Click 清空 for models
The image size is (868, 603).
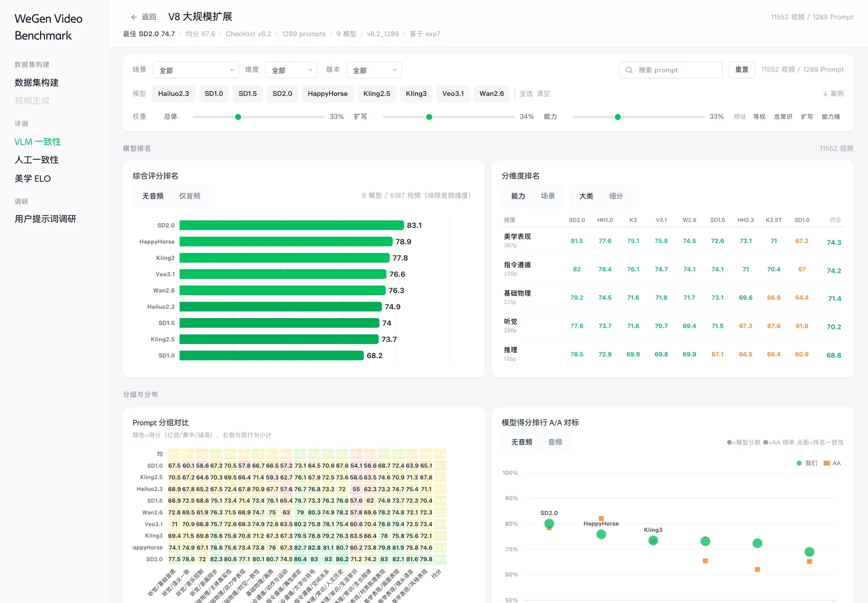click(x=543, y=93)
